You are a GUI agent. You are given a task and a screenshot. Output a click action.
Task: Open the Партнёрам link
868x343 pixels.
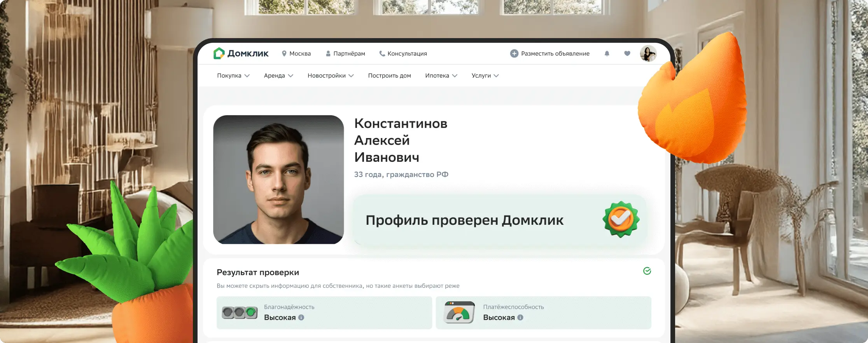point(345,54)
